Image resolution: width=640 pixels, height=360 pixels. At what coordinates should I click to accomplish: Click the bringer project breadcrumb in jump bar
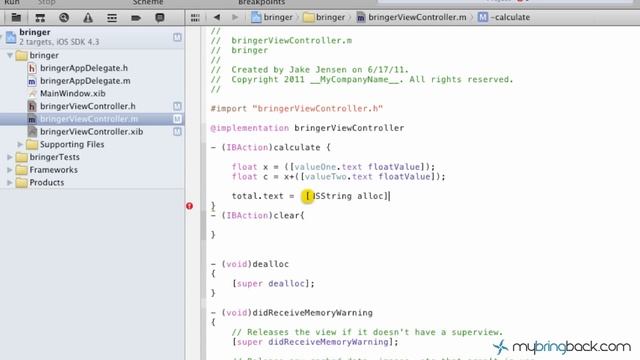click(x=272, y=17)
